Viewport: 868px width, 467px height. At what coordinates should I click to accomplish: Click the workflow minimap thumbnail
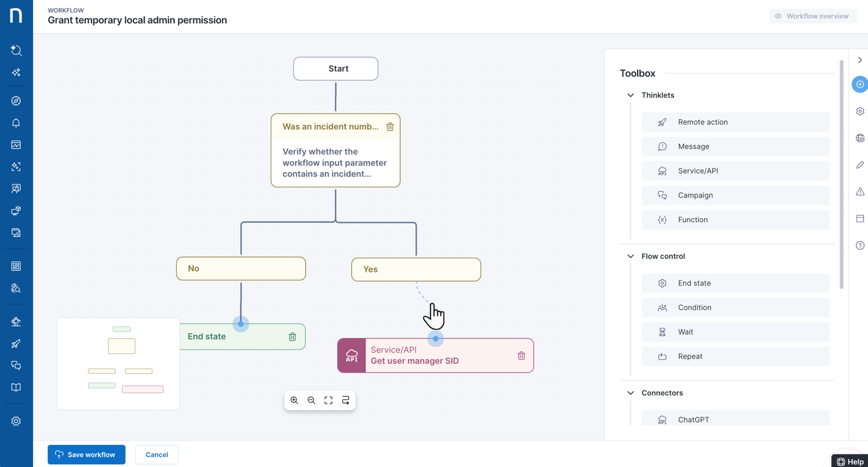tap(118, 363)
